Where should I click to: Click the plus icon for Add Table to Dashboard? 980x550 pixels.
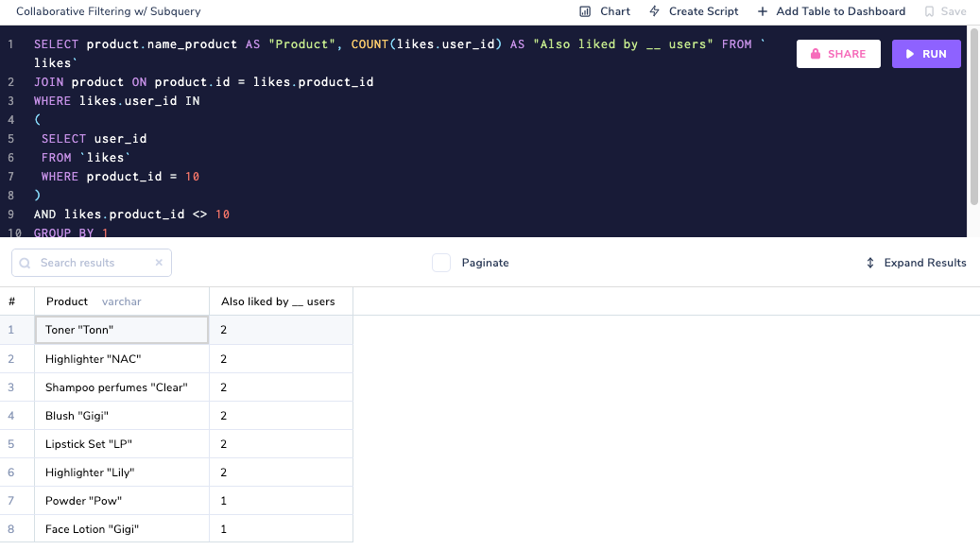(763, 11)
